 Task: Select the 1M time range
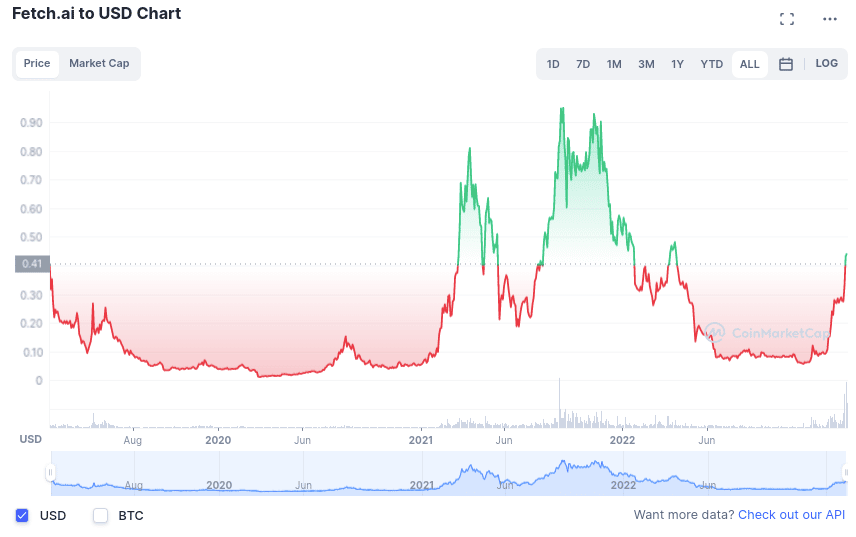click(x=614, y=64)
